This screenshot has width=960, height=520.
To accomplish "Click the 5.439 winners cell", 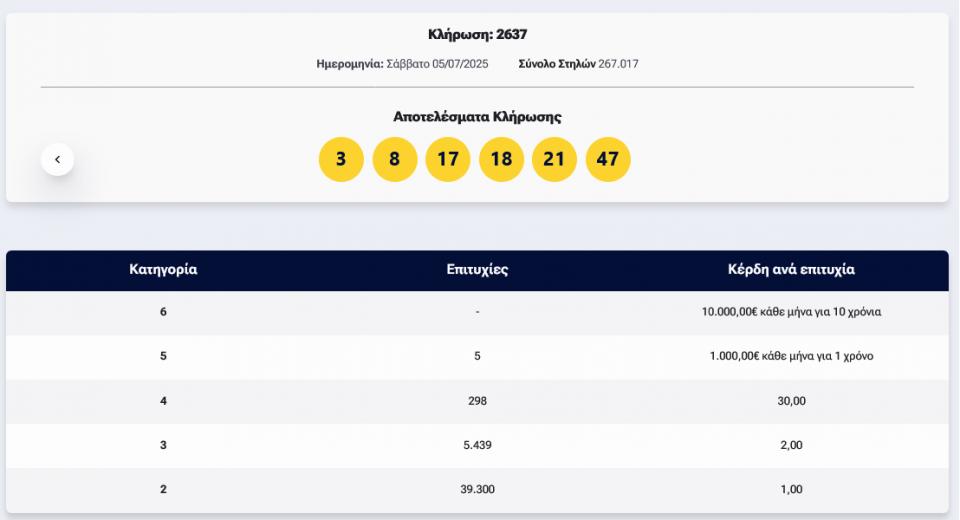I will [x=478, y=445].
